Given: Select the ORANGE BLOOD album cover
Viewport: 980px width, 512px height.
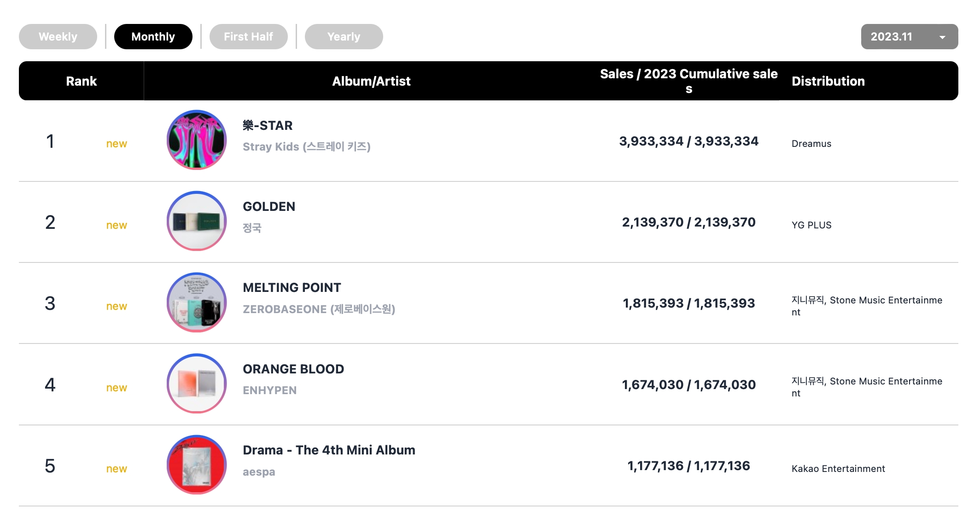Looking at the screenshot, I should click(x=197, y=384).
